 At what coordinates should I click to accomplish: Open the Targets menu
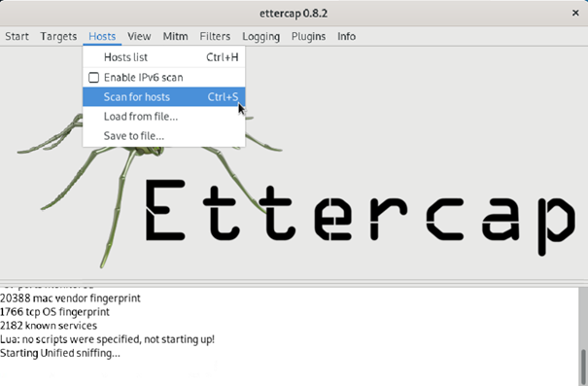coord(58,36)
